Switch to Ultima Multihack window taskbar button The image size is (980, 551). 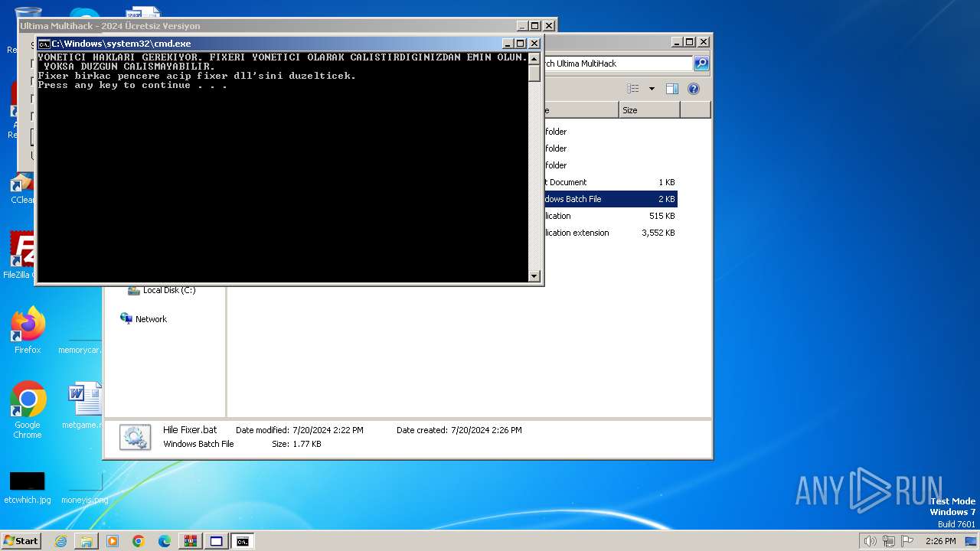[217, 541]
